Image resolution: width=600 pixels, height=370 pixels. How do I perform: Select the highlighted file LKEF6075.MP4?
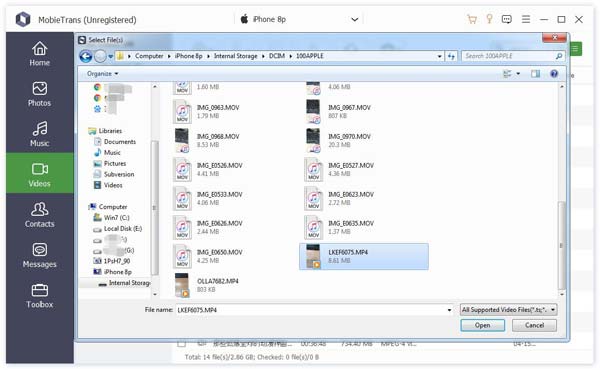(x=364, y=256)
